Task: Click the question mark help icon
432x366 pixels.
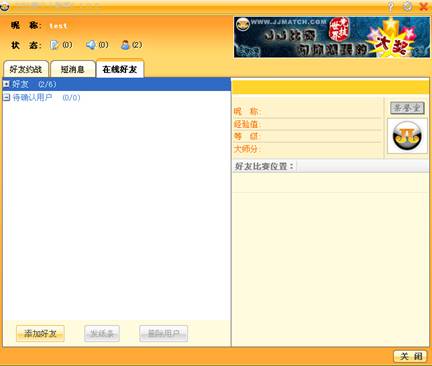Action: (x=391, y=6)
